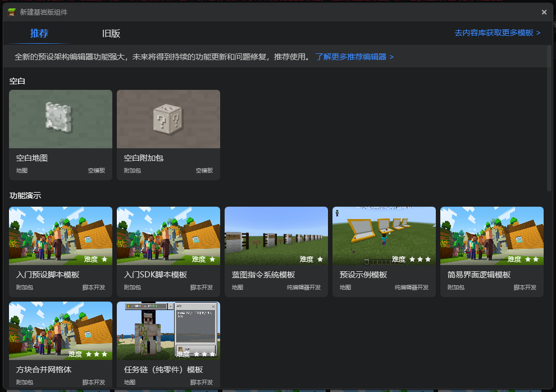The width and height of the screenshot is (556, 392).
Task: Select the 简易界面逻辑模板 thumbnail
Action: coord(492,236)
